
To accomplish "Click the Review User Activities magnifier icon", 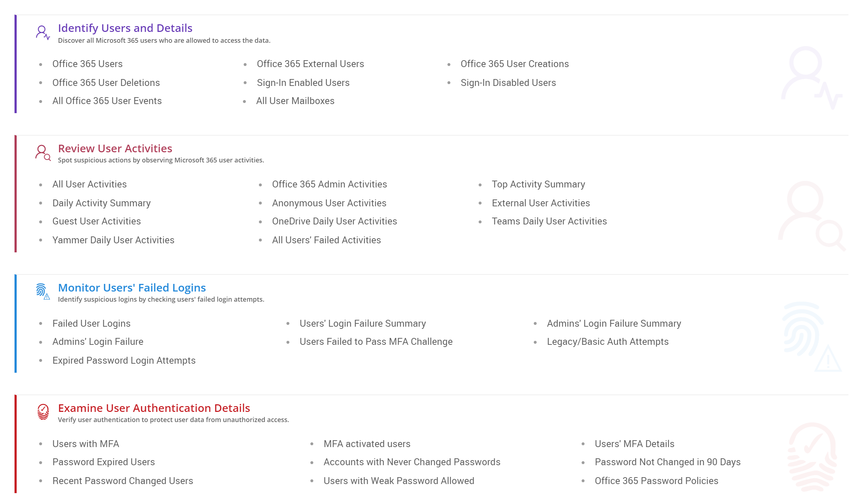I will tap(43, 153).
